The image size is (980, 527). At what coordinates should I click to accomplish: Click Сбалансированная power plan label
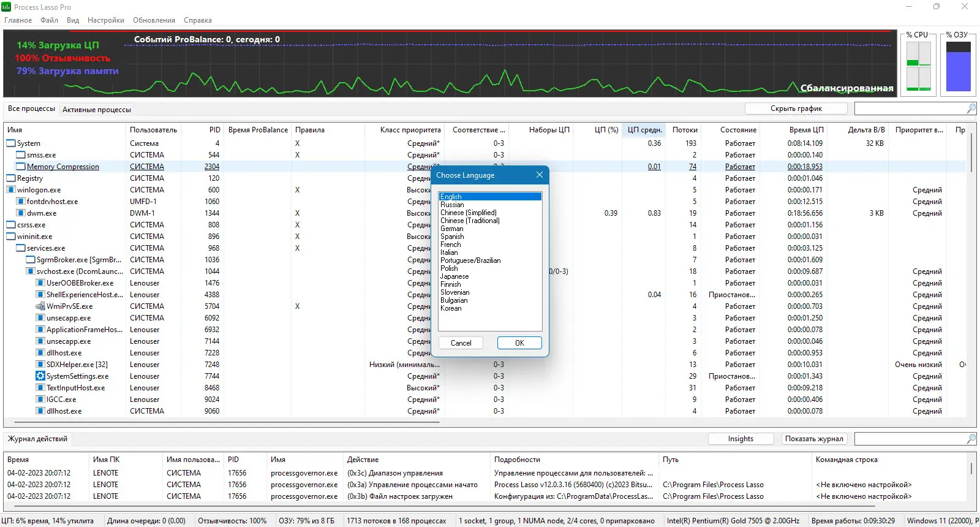(x=846, y=88)
